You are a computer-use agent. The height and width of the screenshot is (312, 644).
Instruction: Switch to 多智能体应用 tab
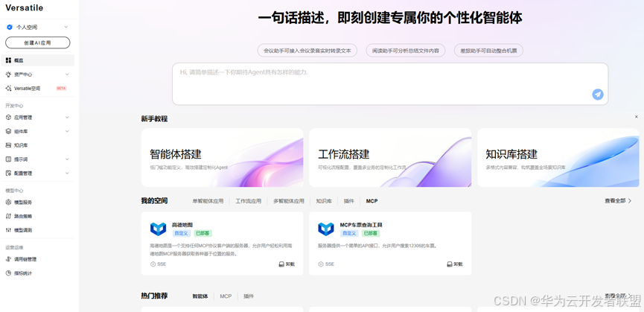pos(289,201)
